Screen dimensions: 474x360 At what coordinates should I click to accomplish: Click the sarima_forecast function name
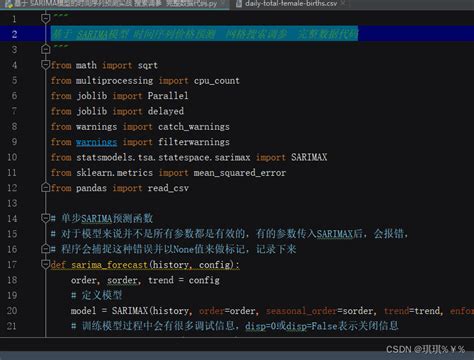(109, 265)
